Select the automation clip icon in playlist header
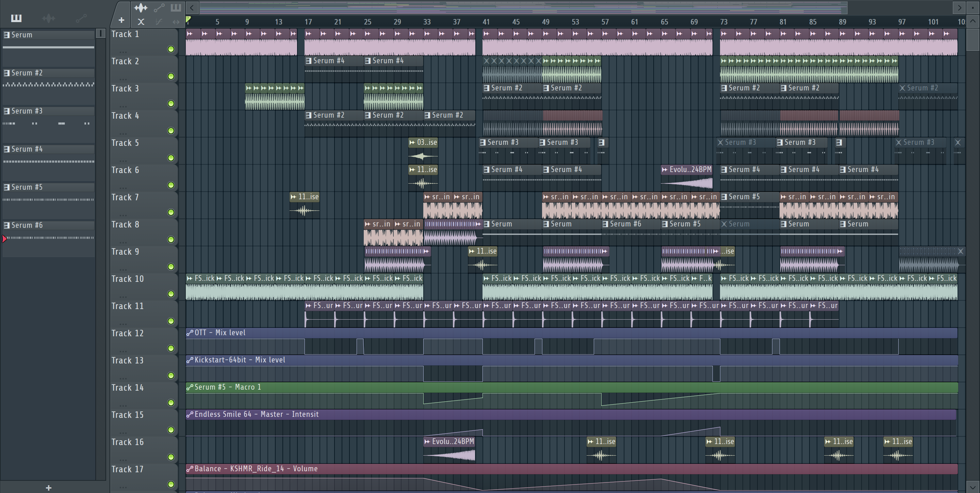Screen dimensions: 980x493 [x=159, y=7]
